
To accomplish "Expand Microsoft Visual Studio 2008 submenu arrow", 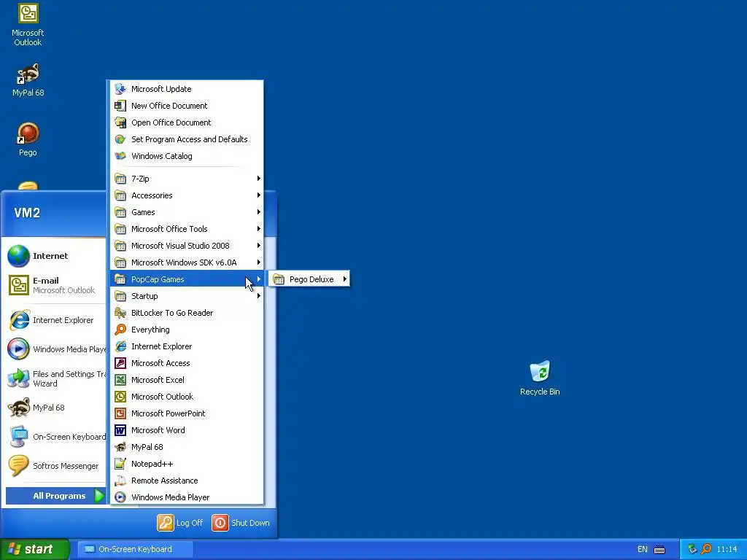I will pyautogui.click(x=259, y=246).
